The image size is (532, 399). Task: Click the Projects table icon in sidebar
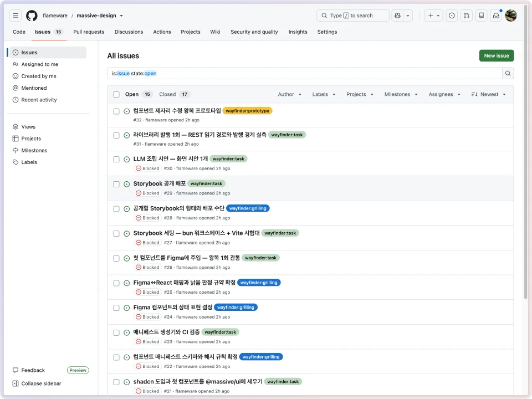tap(16, 139)
